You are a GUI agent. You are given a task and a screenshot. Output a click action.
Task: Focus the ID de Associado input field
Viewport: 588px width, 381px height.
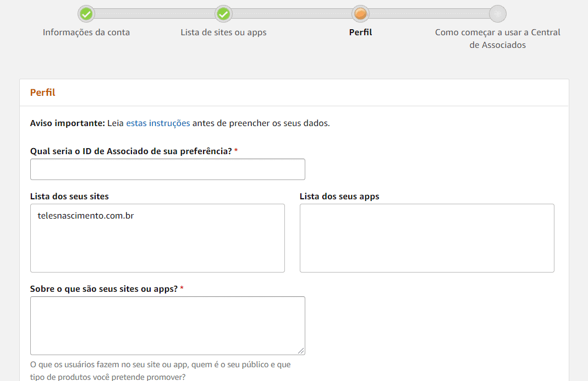coord(167,169)
